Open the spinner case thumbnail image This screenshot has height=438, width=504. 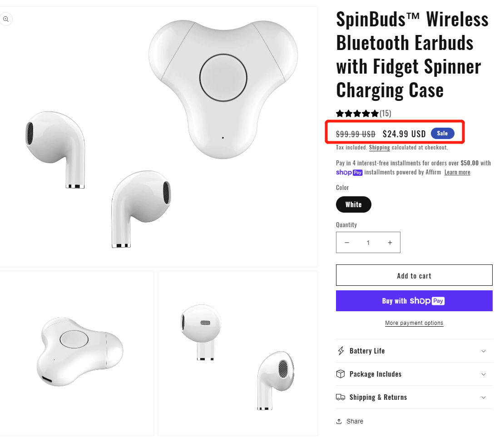[x=77, y=353]
